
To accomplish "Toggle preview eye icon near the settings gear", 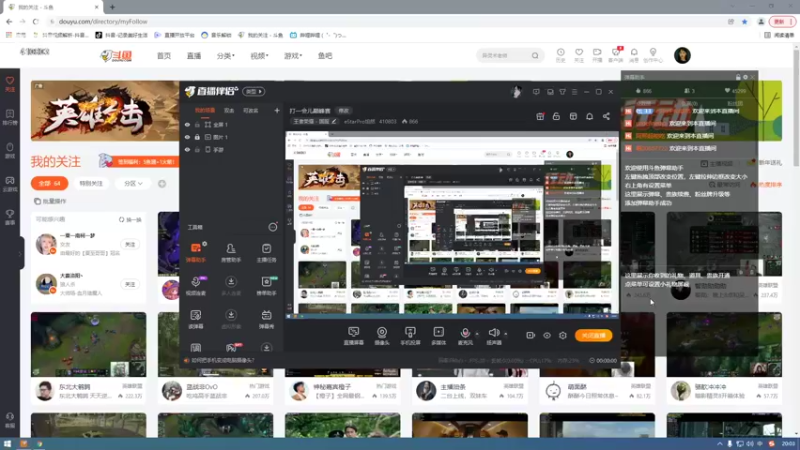I will (546, 335).
